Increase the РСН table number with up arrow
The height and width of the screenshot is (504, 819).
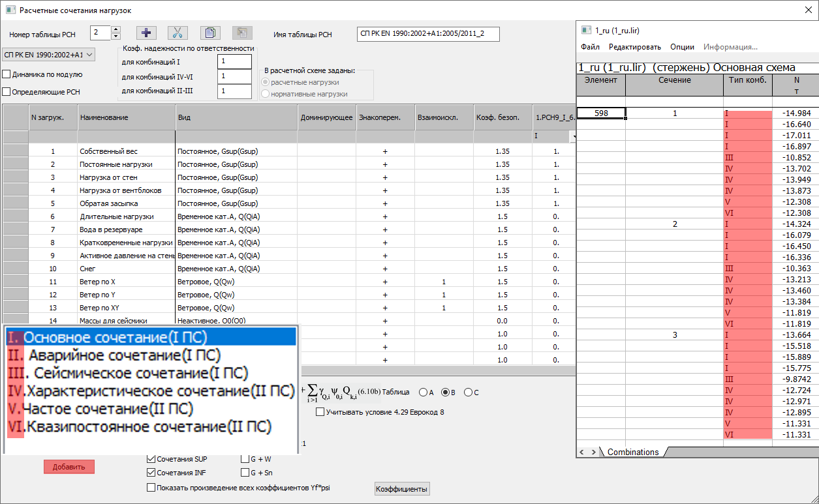click(116, 30)
